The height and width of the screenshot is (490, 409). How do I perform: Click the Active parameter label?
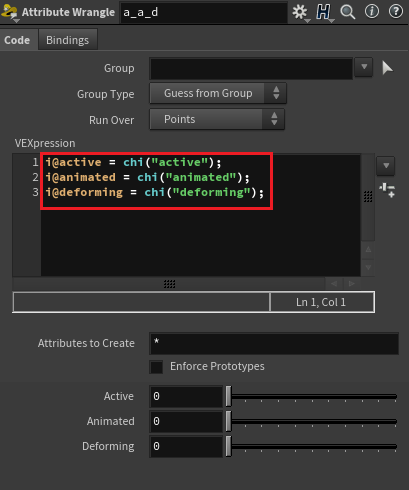tap(119, 396)
